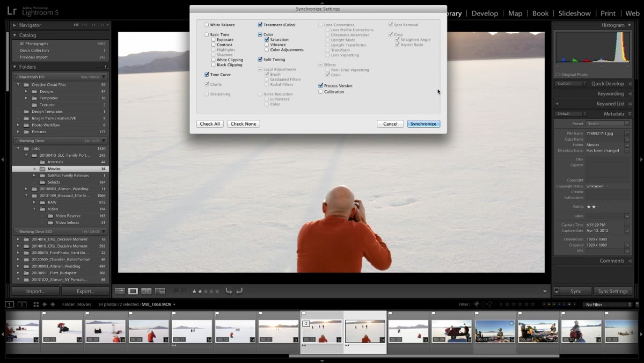
Task: Open the No Filter dropdown in filmstrip
Action: tap(608, 304)
